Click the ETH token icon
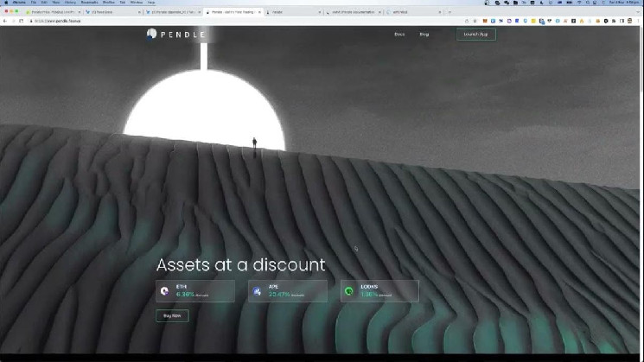The image size is (644, 362). coord(165,291)
